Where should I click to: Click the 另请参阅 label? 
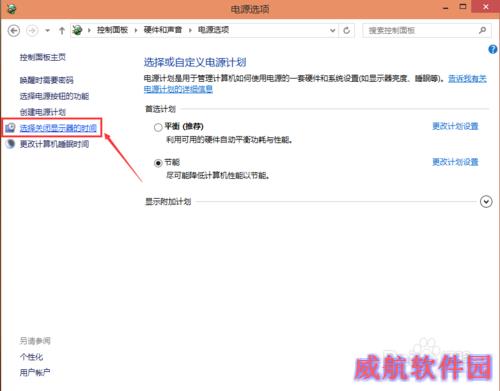[x=35, y=341]
